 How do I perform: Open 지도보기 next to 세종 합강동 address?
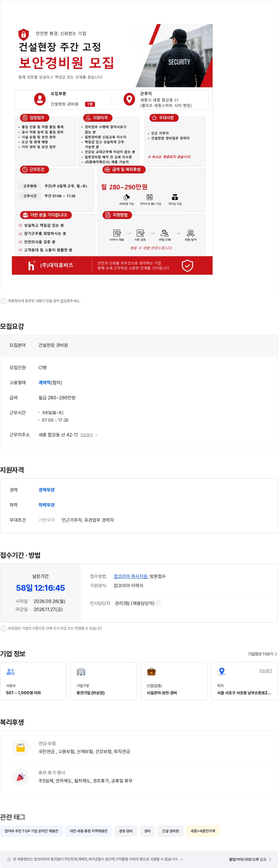[x=87, y=435]
